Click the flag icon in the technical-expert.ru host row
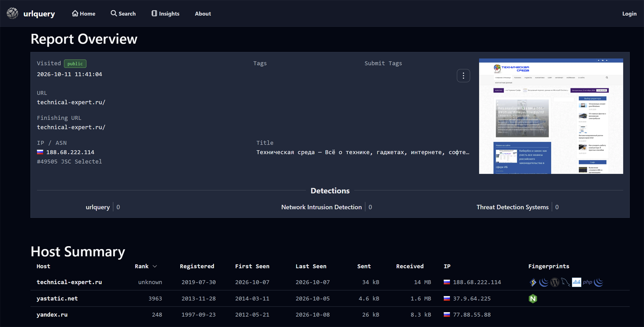The image size is (644, 327). (447, 282)
